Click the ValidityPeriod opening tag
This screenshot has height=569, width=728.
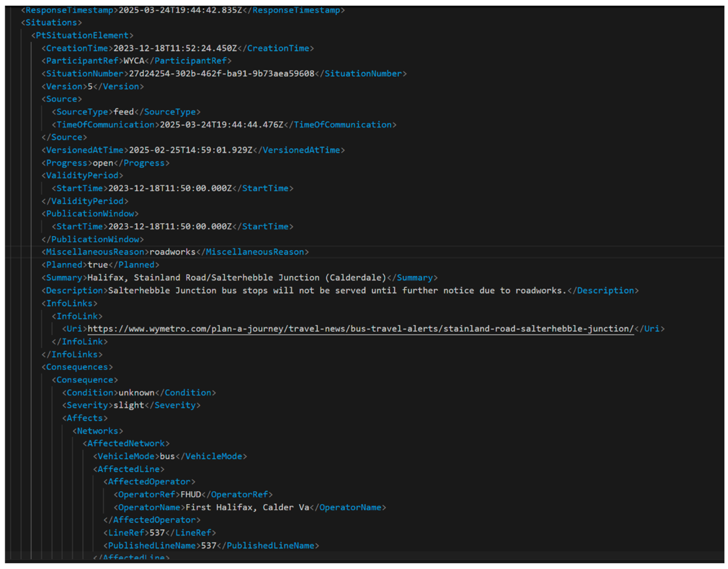(x=82, y=175)
